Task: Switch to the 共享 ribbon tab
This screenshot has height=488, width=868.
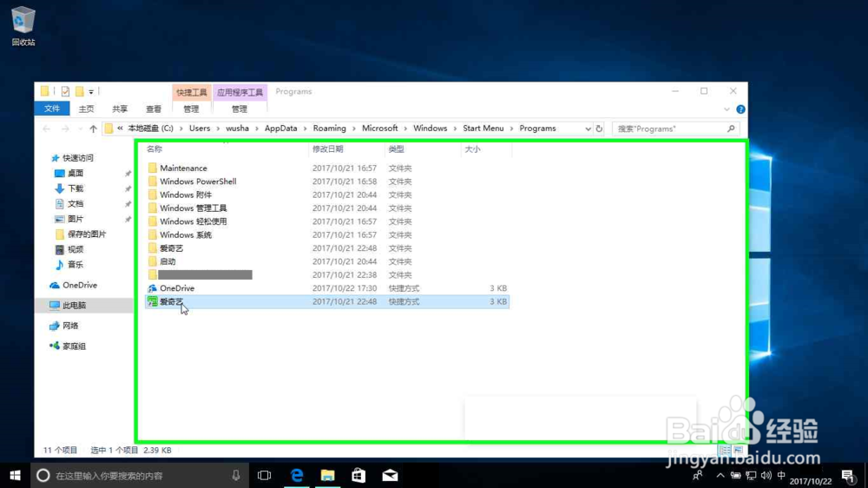Action: point(120,109)
